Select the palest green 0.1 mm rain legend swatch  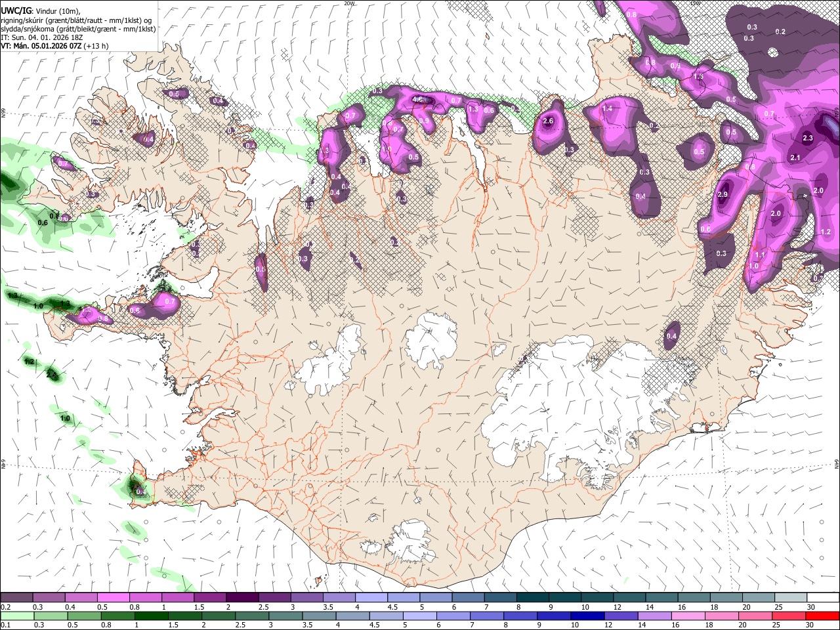(17, 616)
